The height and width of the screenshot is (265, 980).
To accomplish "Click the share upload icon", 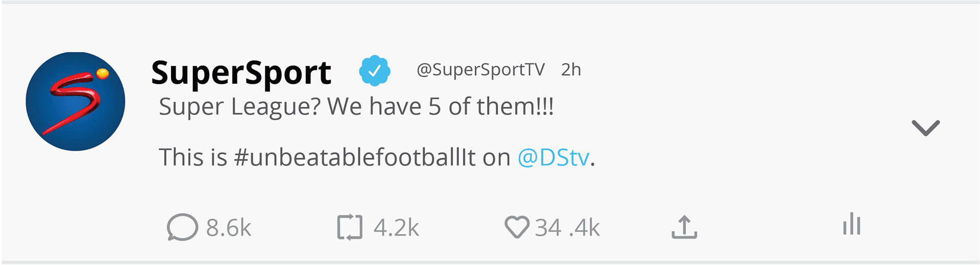I will tap(684, 227).
